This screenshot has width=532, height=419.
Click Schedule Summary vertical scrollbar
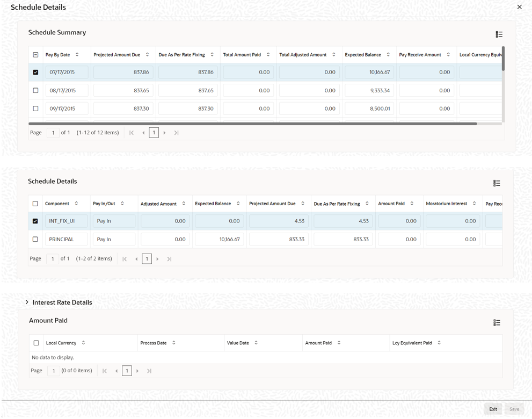tap(503, 59)
